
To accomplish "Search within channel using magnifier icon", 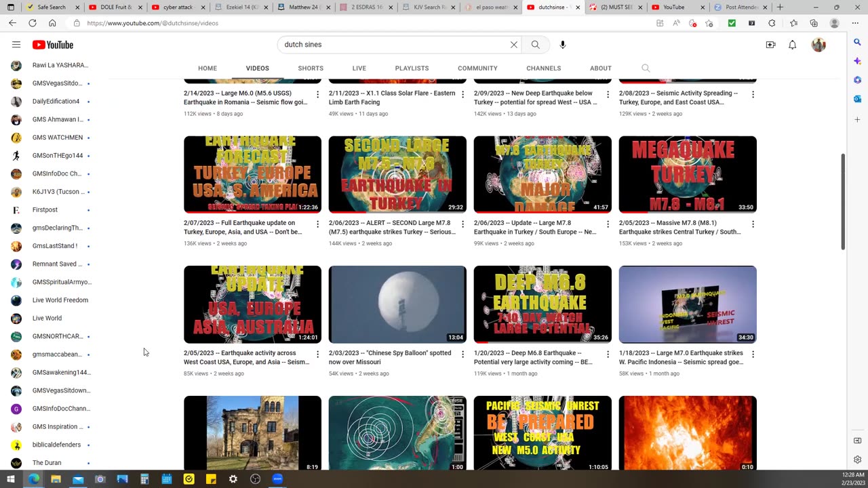I will click(x=646, y=68).
